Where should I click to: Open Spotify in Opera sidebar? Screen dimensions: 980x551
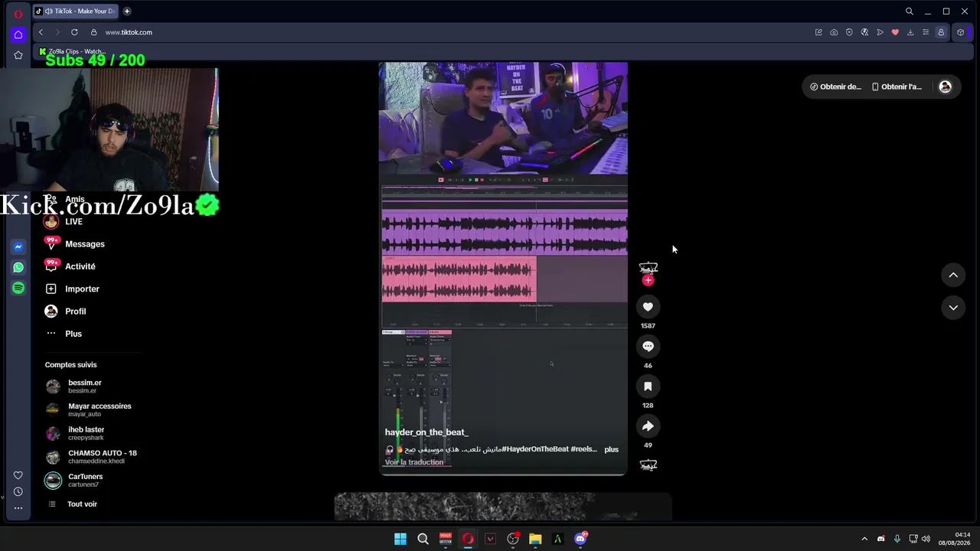[18, 288]
